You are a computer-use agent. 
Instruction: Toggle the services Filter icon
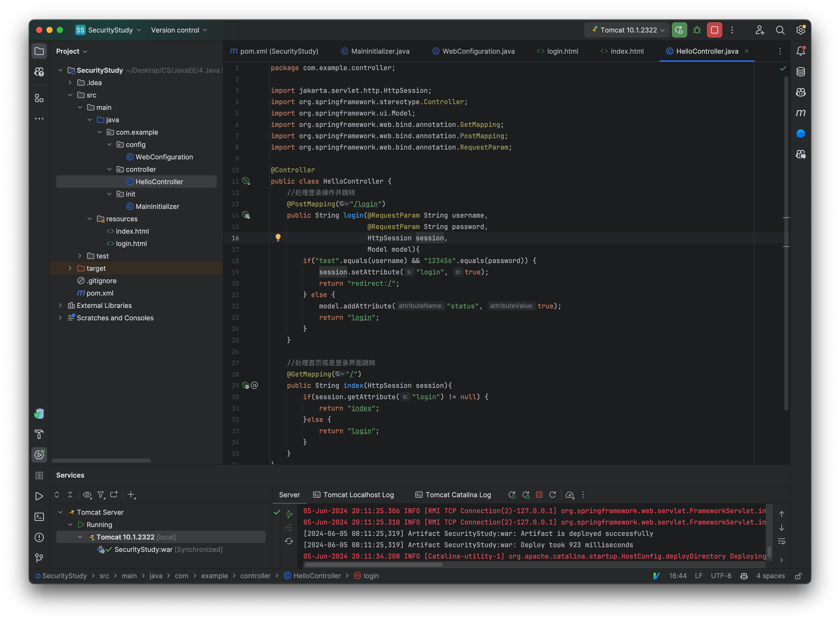(101, 495)
